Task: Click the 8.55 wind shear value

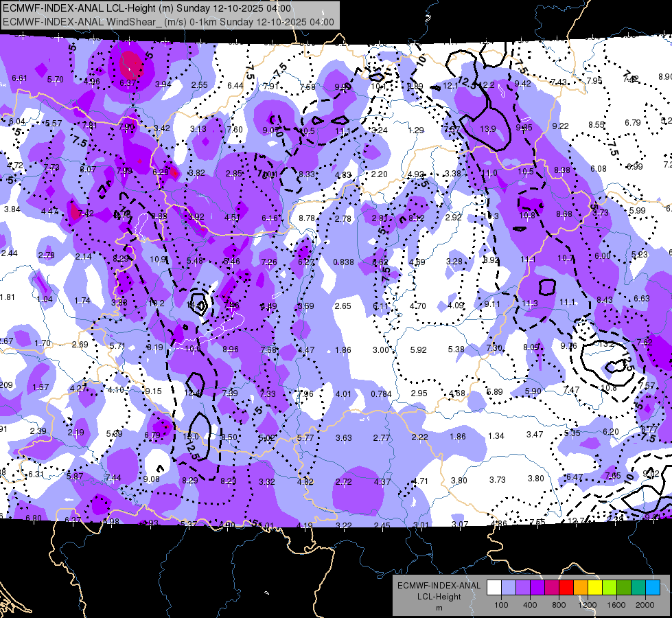Action: (596, 125)
